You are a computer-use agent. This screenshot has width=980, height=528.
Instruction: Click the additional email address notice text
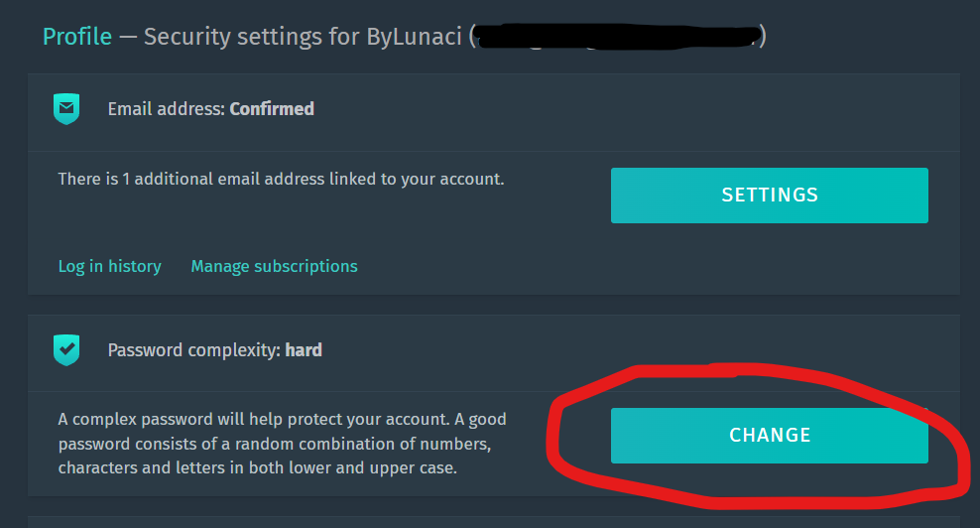281,180
